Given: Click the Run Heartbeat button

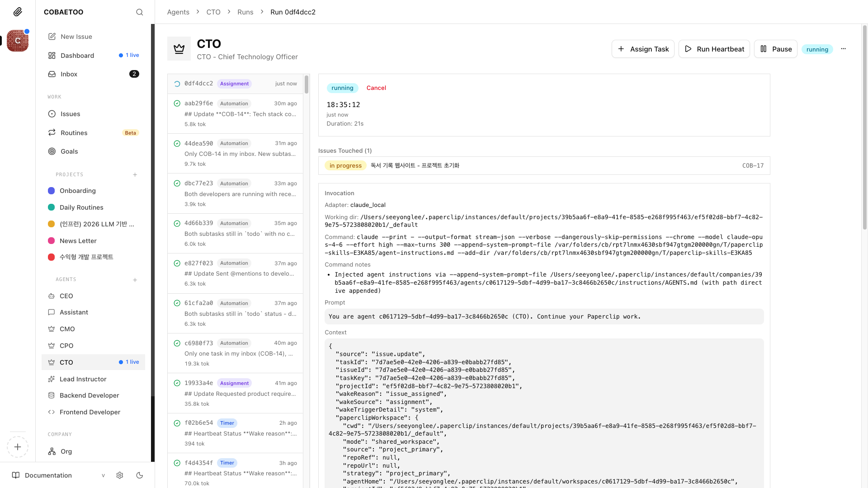Looking at the screenshot, I should coord(714,49).
